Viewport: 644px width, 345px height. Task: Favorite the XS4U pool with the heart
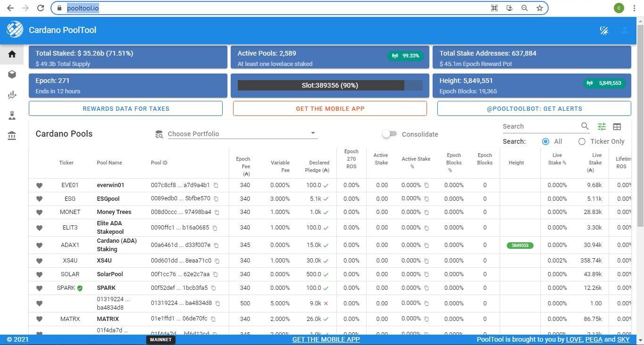click(x=39, y=261)
